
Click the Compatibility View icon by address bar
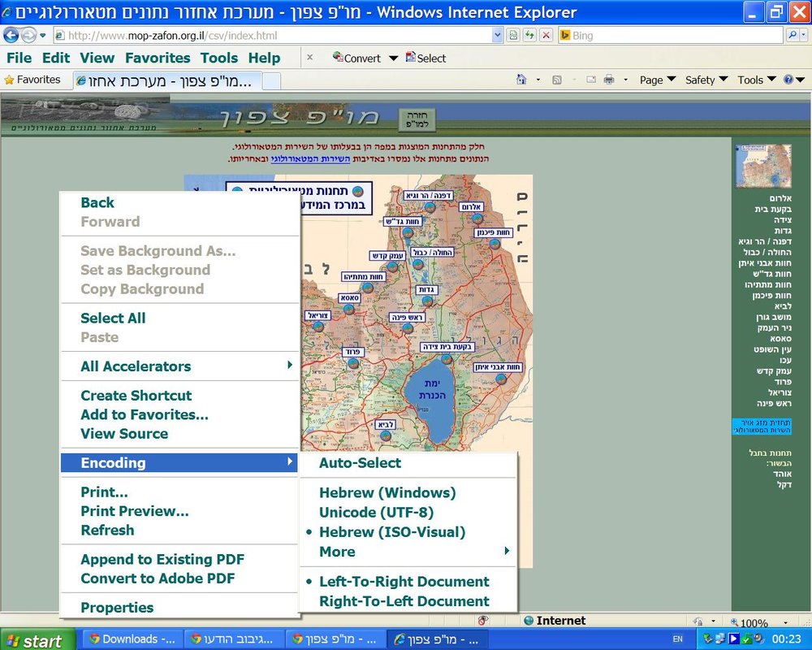[x=512, y=35]
